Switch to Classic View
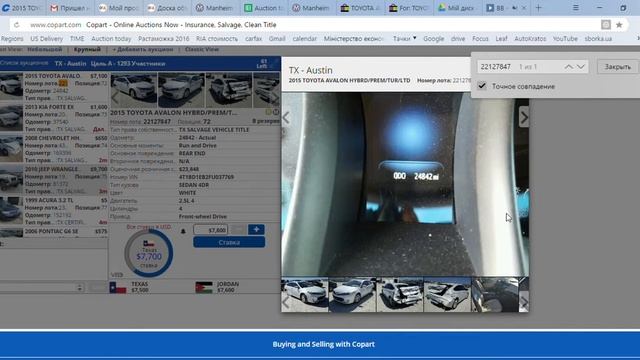This screenshot has height=360, width=640. pyautogui.click(x=202, y=49)
